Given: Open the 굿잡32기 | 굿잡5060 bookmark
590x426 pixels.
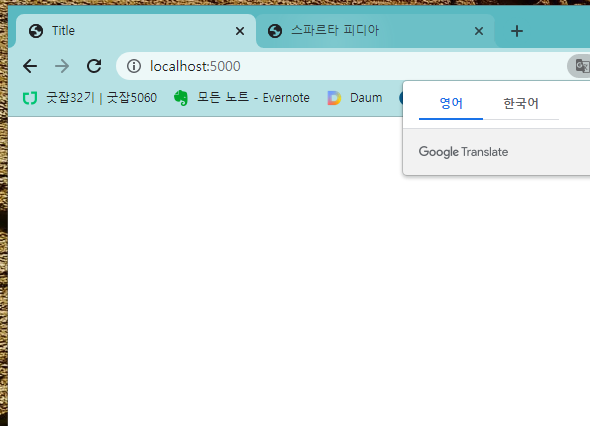Looking at the screenshot, I should (90, 98).
